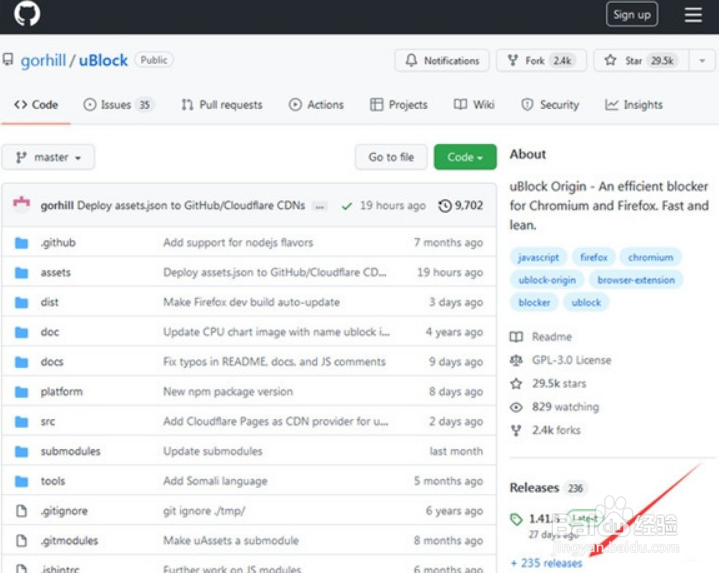719x573 pixels.
Task: Click gorhill's avatar in commit bar
Action: (x=21, y=204)
